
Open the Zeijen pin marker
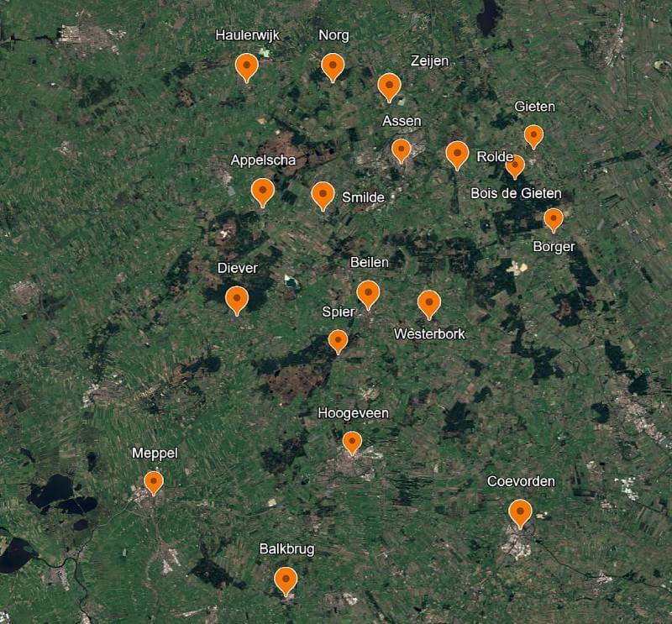coord(389,87)
